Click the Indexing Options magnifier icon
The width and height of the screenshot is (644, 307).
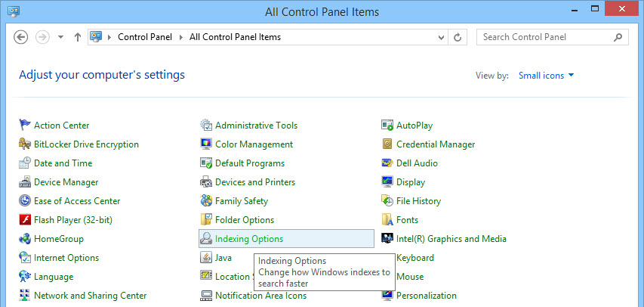206,239
